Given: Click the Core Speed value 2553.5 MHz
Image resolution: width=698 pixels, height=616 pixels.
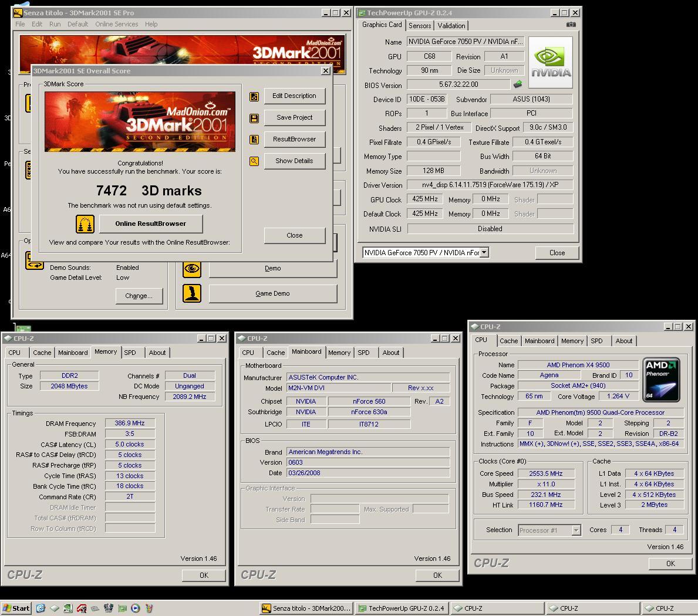Looking at the screenshot, I should click(x=546, y=473).
